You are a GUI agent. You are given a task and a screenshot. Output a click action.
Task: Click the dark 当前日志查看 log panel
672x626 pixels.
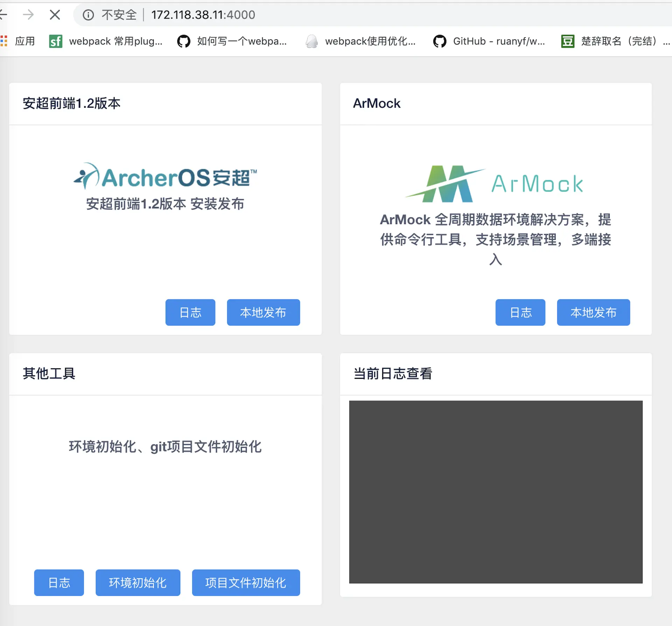pyautogui.click(x=496, y=492)
